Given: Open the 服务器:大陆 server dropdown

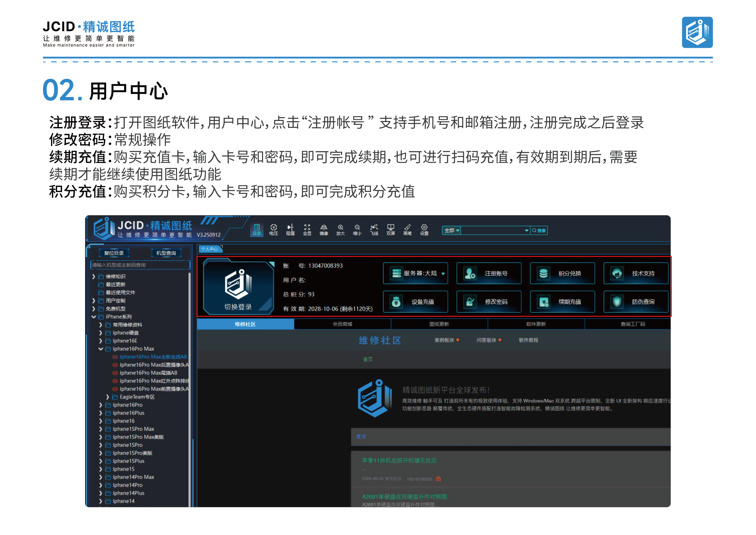Looking at the screenshot, I should tap(416, 273).
